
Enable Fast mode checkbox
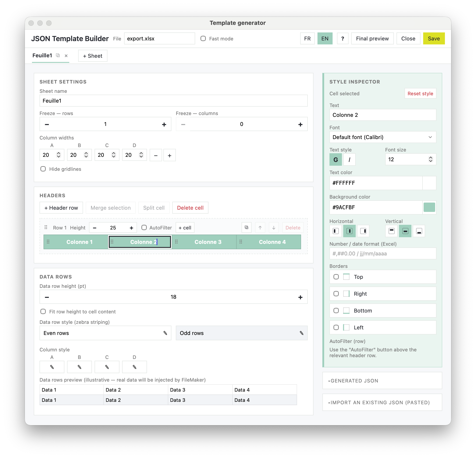coord(203,38)
